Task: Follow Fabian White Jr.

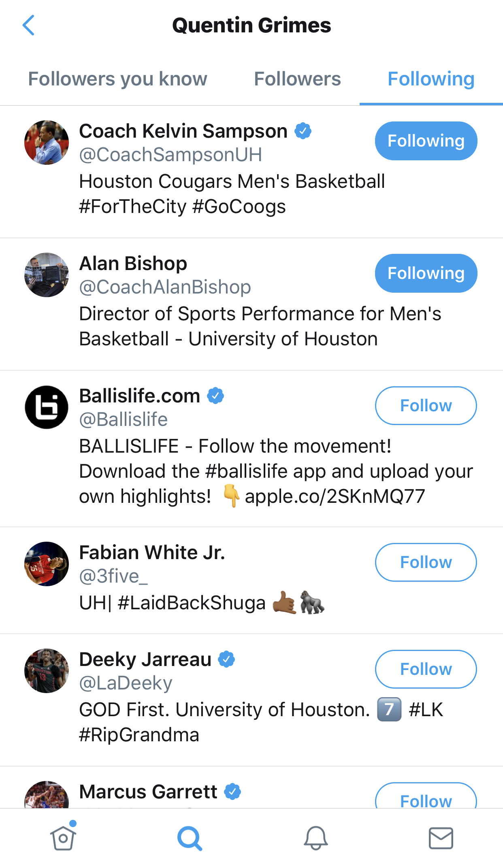Action: pyautogui.click(x=426, y=562)
